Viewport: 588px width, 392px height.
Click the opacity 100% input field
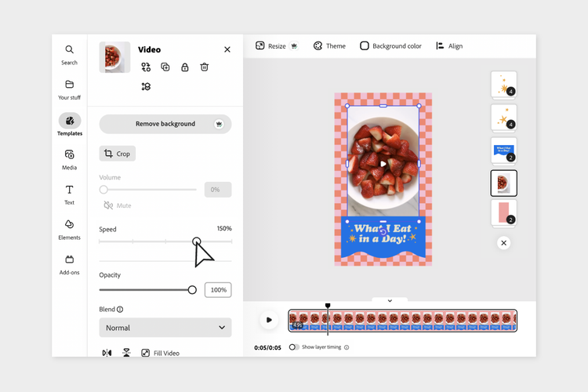[218, 289]
